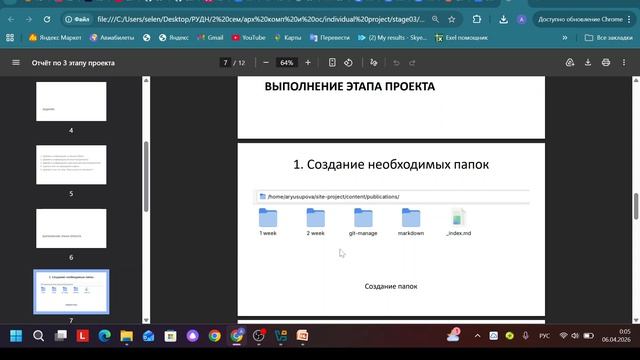Screen dimensions: 640x360
Task: Click the 64% zoom level field
Action: tap(287, 62)
